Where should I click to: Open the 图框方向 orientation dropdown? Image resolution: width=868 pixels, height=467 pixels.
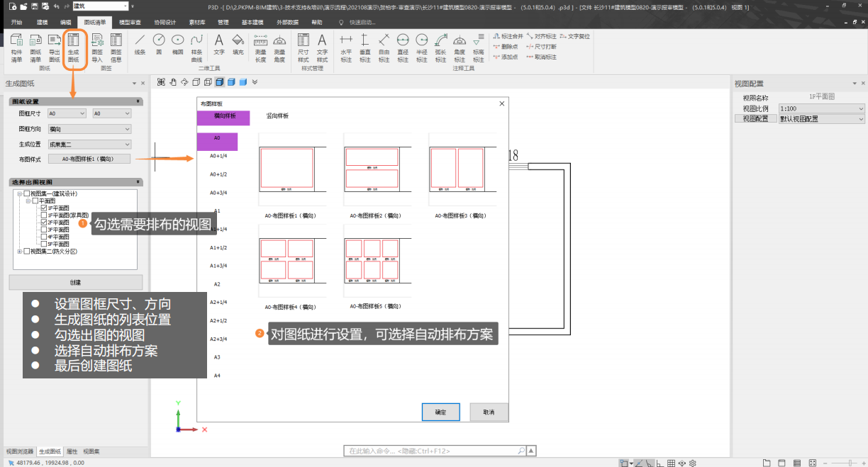click(x=89, y=129)
